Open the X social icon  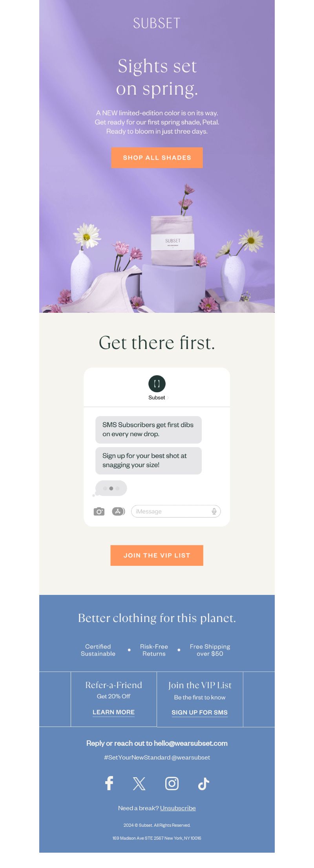pyautogui.click(x=139, y=784)
